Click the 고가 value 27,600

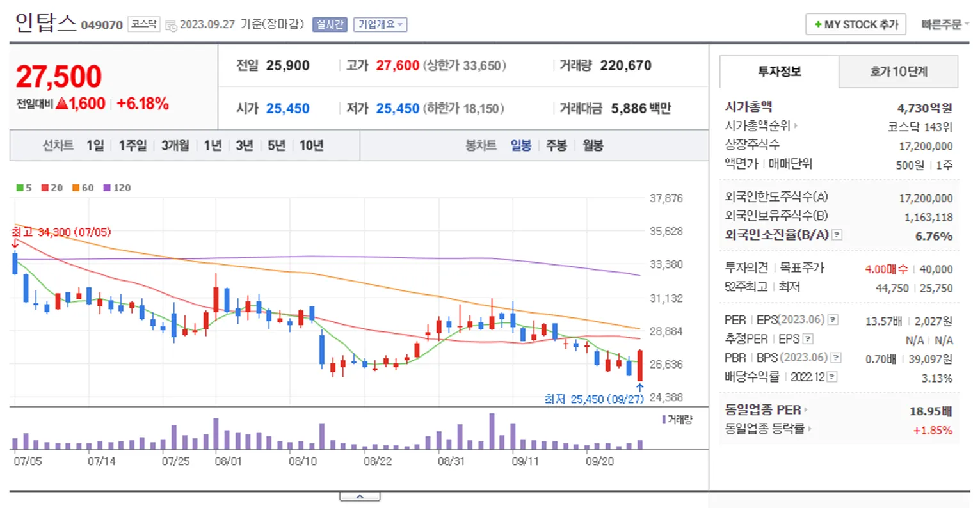pos(398,65)
